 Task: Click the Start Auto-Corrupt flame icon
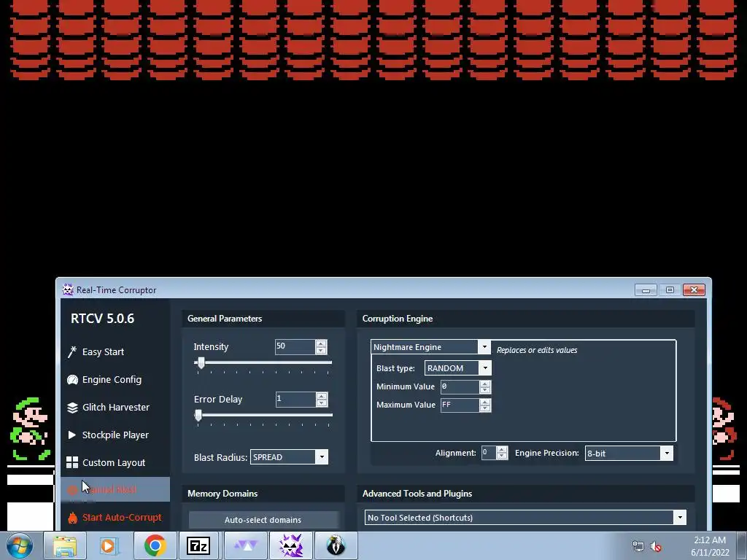coord(72,518)
